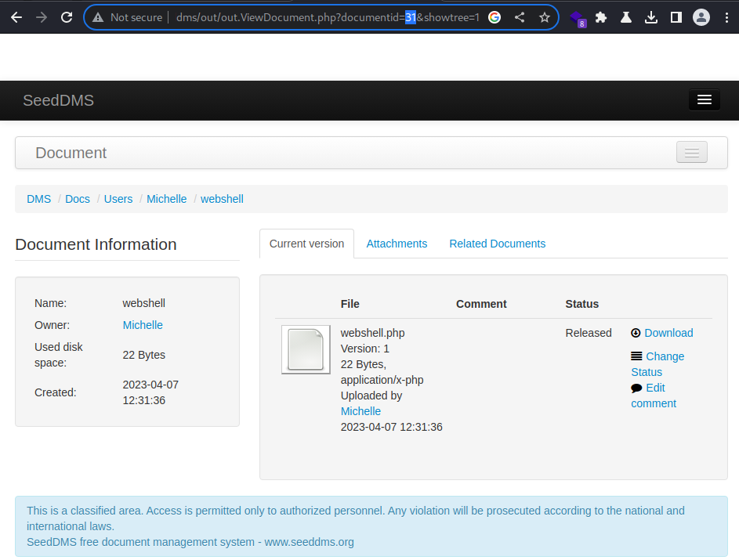The width and height of the screenshot is (739, 560).
Task: Expand the SeedDMS main navigation menu
Action: point(704,99)
